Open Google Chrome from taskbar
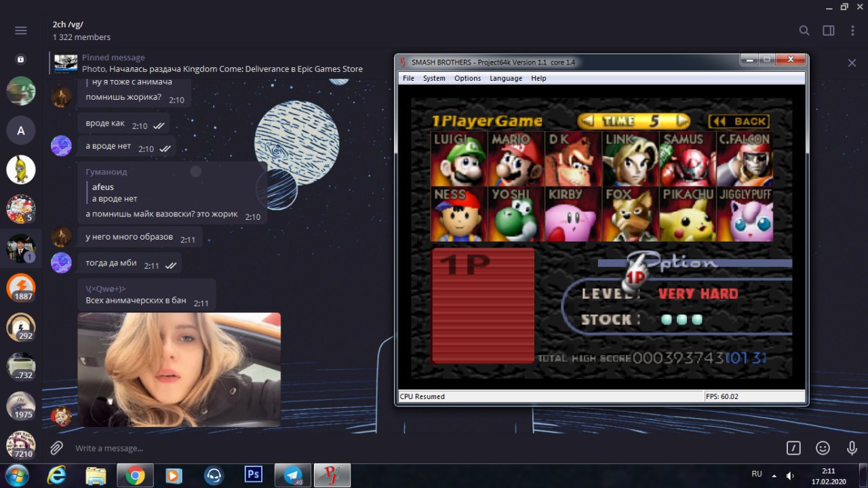Viewport: 868px width, 488px height. [x=135, y=475]
